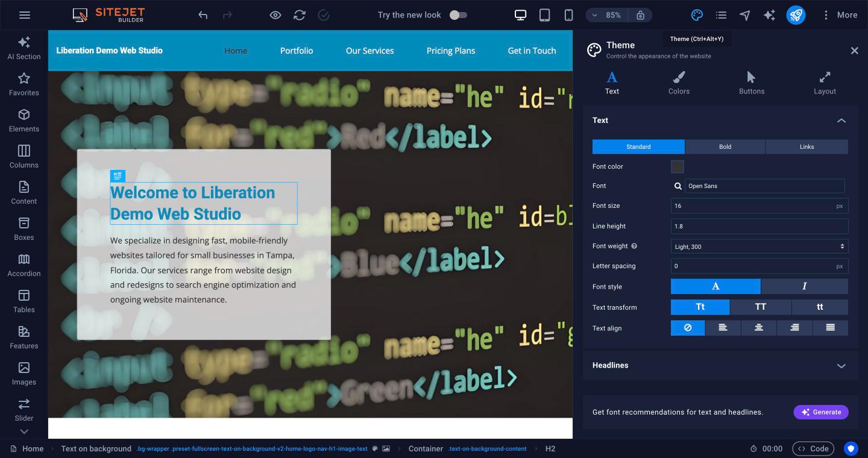Screen dimensions: 868x458
Task: Open AI Section in sidebar
Action: (24, 48)
